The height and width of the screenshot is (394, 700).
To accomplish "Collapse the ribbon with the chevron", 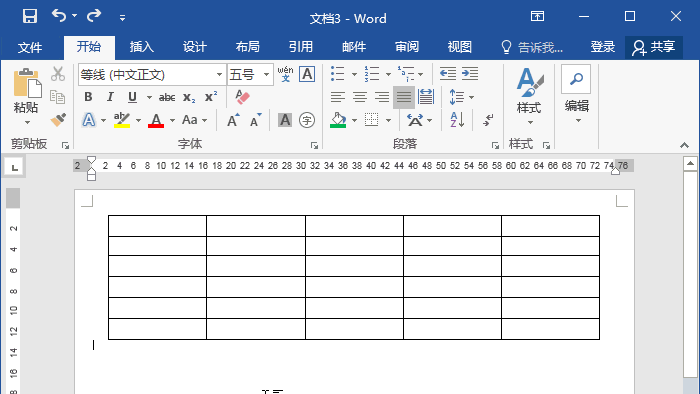I will (684, 145).
